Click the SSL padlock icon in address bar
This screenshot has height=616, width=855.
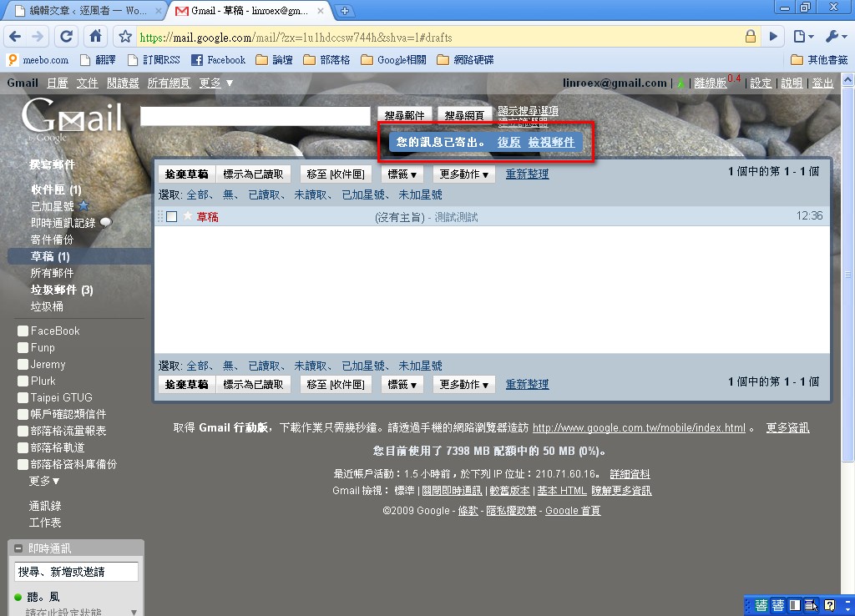tap(751, 37)
